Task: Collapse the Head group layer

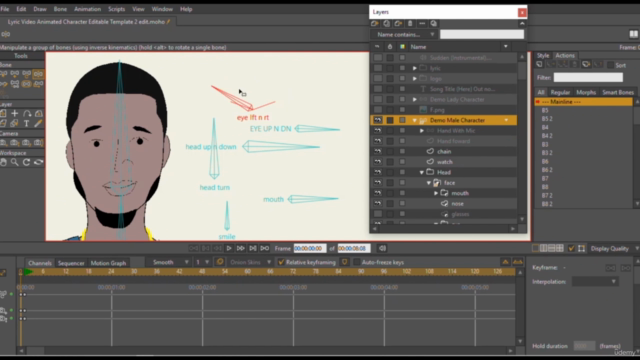Action: [x=422, y=172]
